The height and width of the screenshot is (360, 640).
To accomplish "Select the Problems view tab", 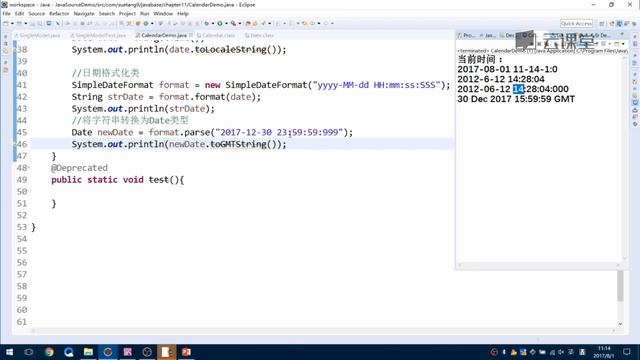I will point(467,36).
